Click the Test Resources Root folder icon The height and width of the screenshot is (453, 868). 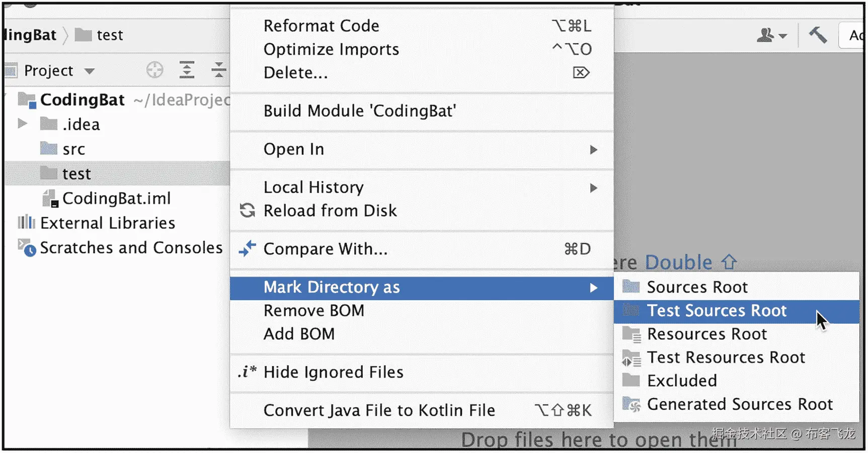(631, 358)
